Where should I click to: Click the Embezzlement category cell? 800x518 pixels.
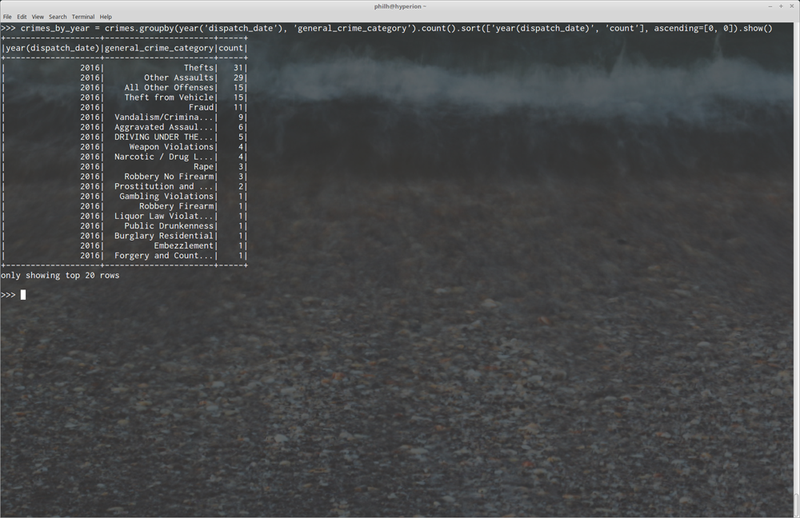tap(184, 245)
